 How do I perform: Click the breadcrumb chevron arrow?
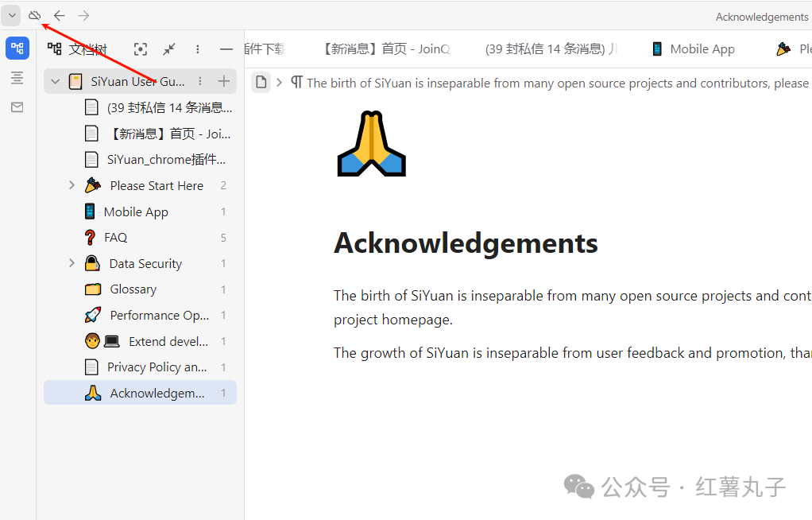[x=280, y=83]
